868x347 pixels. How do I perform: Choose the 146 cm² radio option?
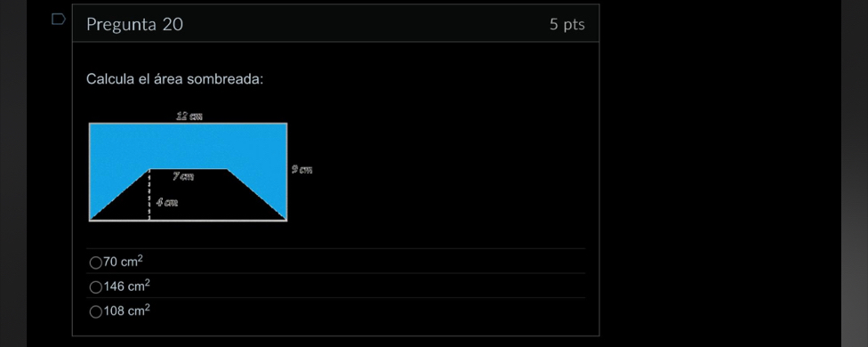pos(96,287)
